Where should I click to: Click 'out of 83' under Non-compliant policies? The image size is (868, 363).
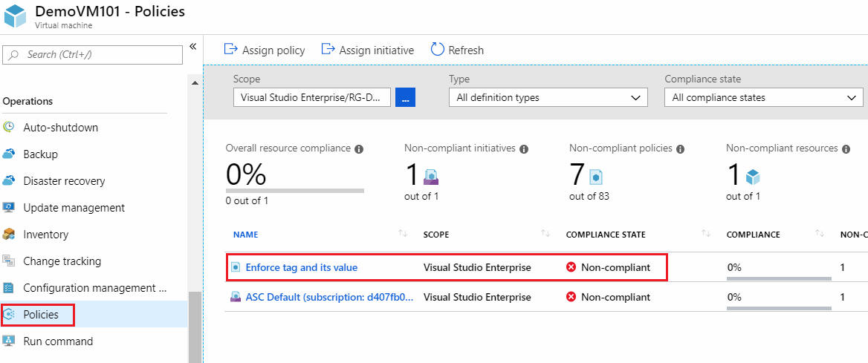(589, 196)
